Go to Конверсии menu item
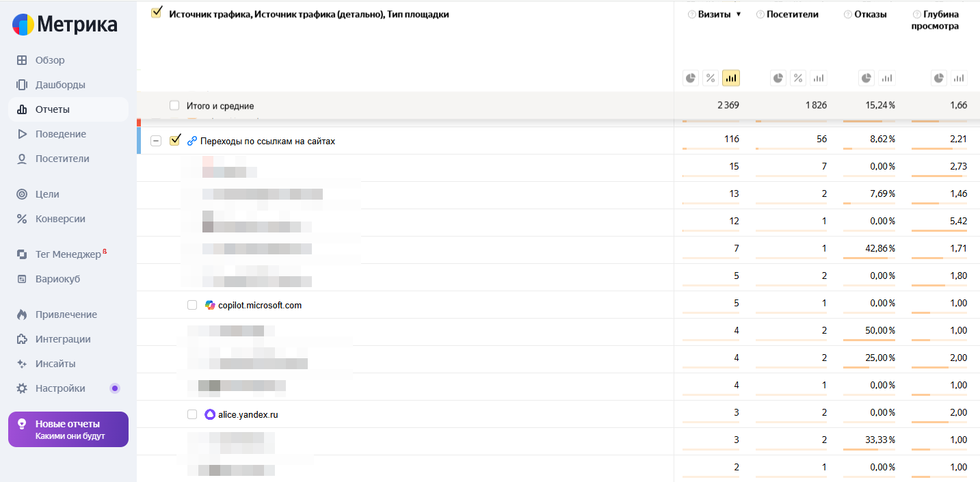This screenshot has width=980, height=482. [x=60, y=219]
